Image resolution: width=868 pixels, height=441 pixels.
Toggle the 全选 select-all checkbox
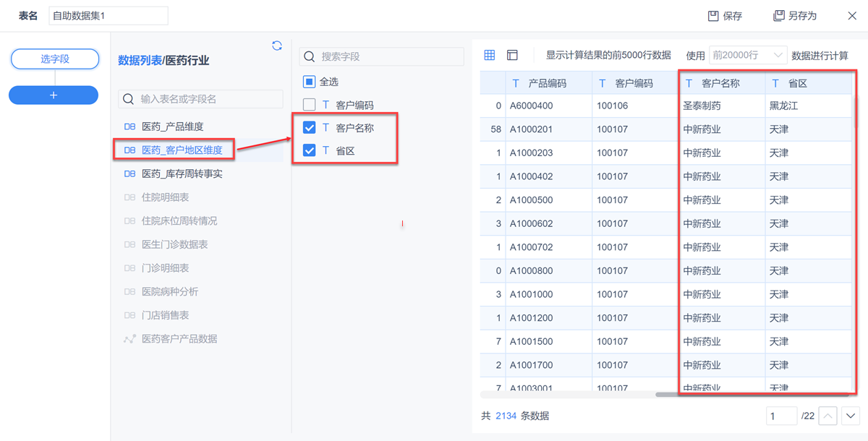coord(309,82)
